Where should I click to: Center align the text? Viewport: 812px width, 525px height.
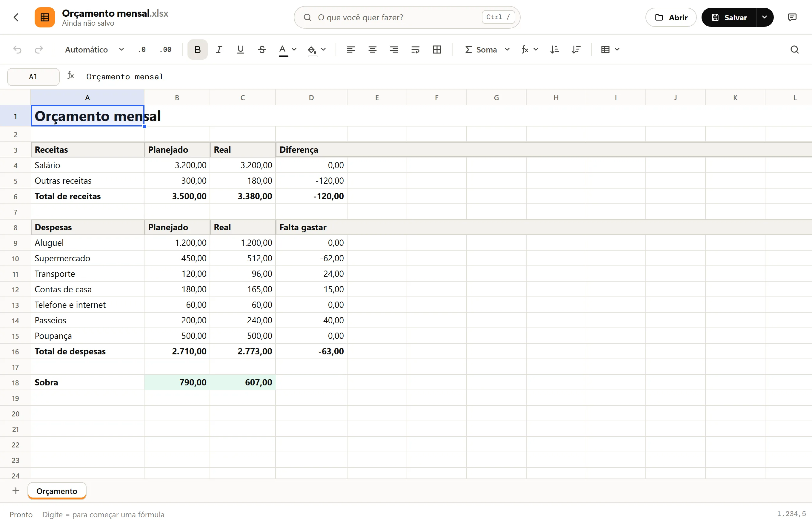click(x=372, y=50)
